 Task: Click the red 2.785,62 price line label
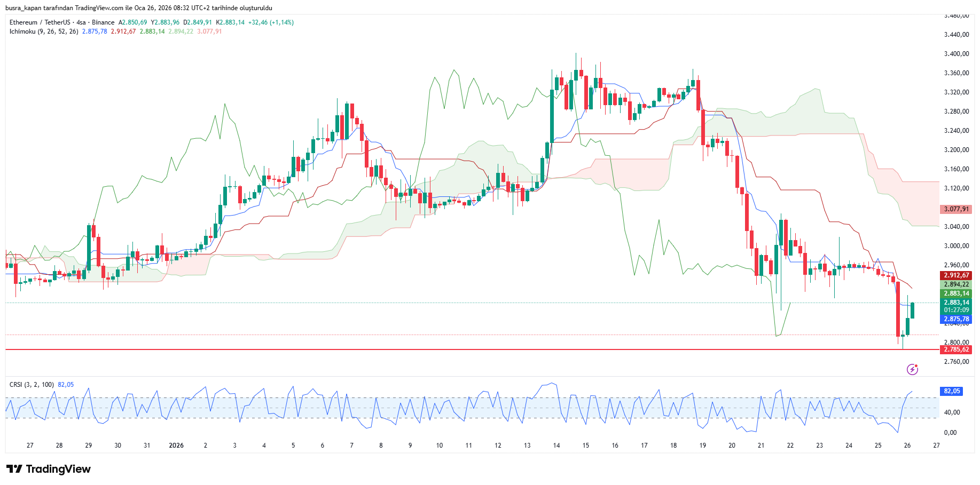[x=955, y=349]
